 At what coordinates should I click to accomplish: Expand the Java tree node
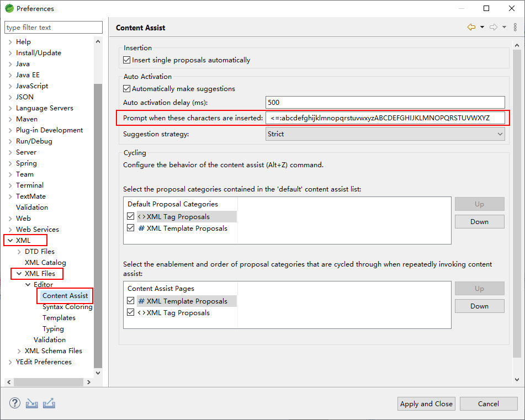(x=10, y=64)
